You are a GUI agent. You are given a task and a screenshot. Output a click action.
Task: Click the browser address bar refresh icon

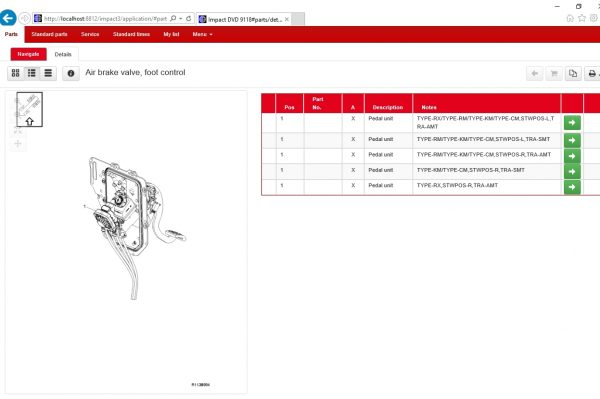[189, 18]
